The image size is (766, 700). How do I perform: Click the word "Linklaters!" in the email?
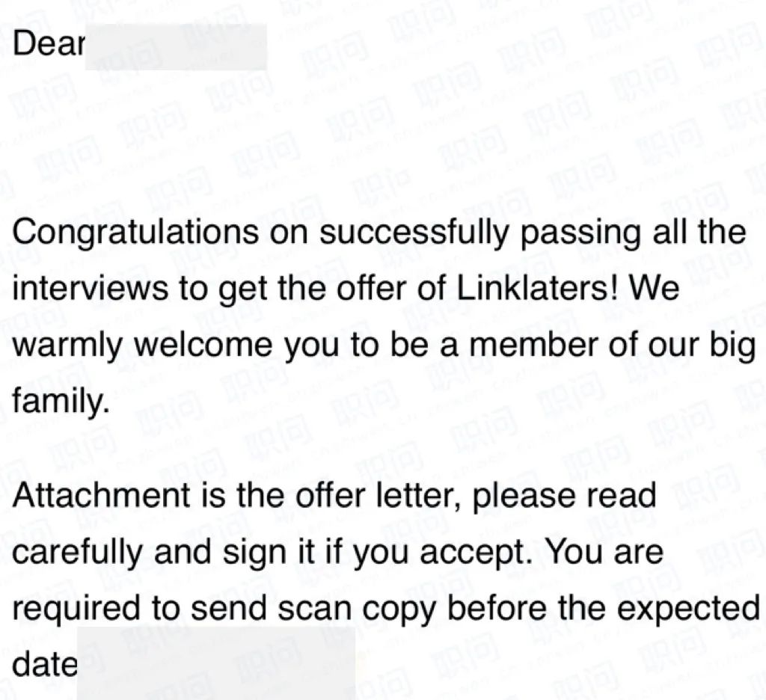pos(538,287)
